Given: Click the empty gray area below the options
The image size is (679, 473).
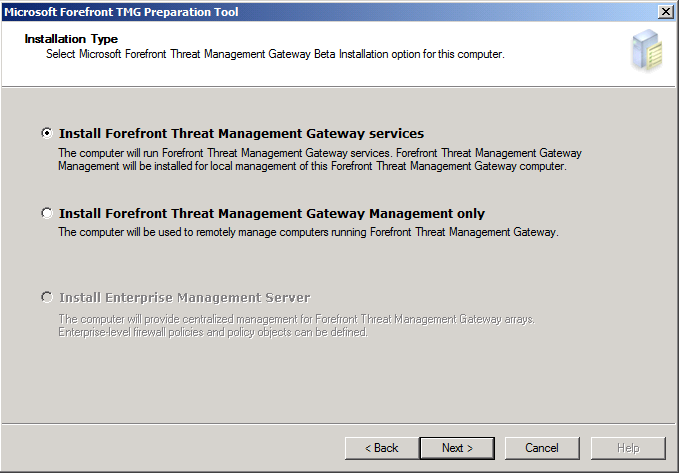Looking at the screenshot, I should tap(340, 385).
